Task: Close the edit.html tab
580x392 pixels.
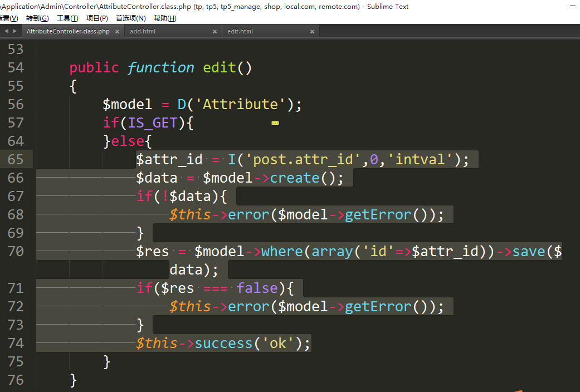Action: click(x=312, y=32)
